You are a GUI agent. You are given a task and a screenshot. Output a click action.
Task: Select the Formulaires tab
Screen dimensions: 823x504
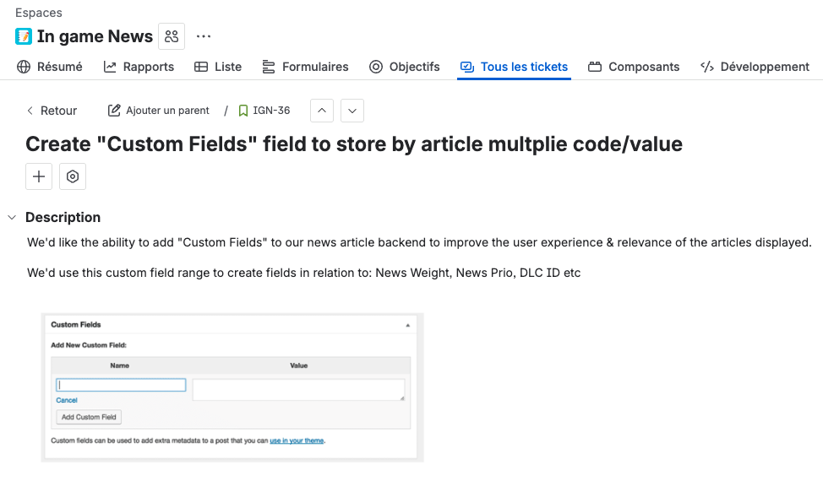pos(305,67)
